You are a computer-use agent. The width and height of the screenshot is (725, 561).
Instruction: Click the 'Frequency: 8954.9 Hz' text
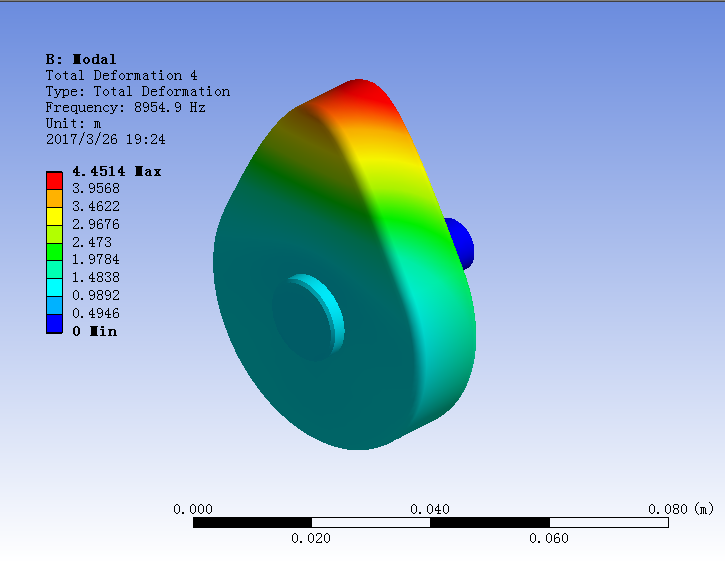tap(125, 107)
